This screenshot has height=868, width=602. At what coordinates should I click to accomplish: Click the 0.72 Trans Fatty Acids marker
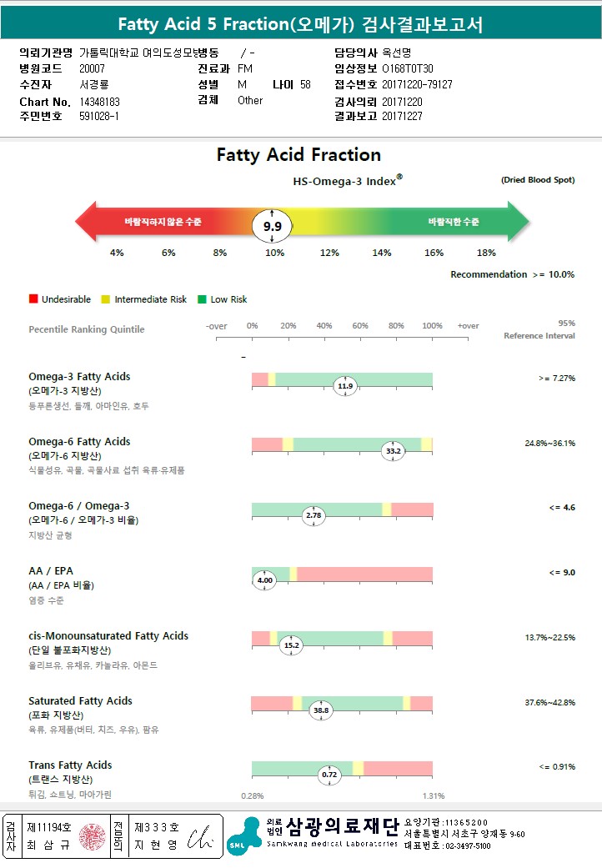pyautogui.click(x=330, y=775)
